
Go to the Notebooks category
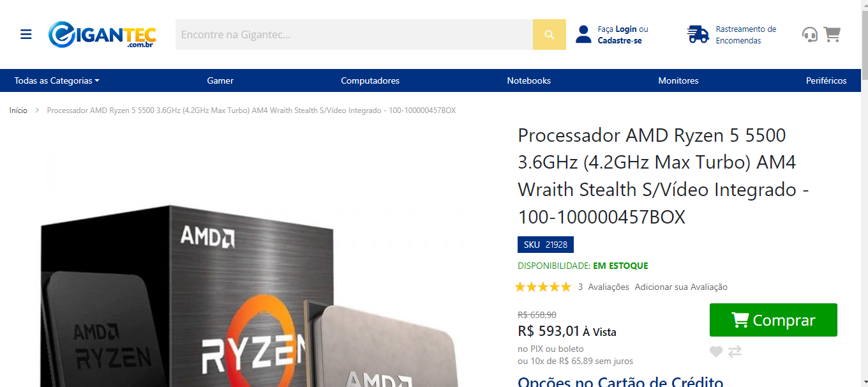tap(529, 80)
